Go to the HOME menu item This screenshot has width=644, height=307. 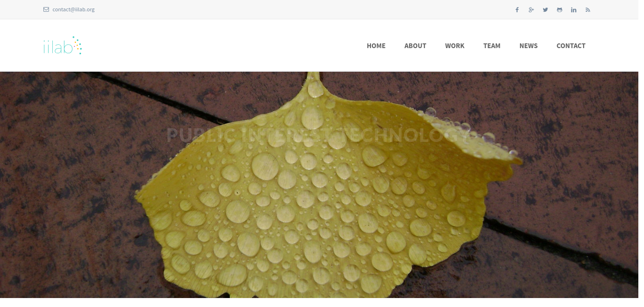[x=376, y=46]
